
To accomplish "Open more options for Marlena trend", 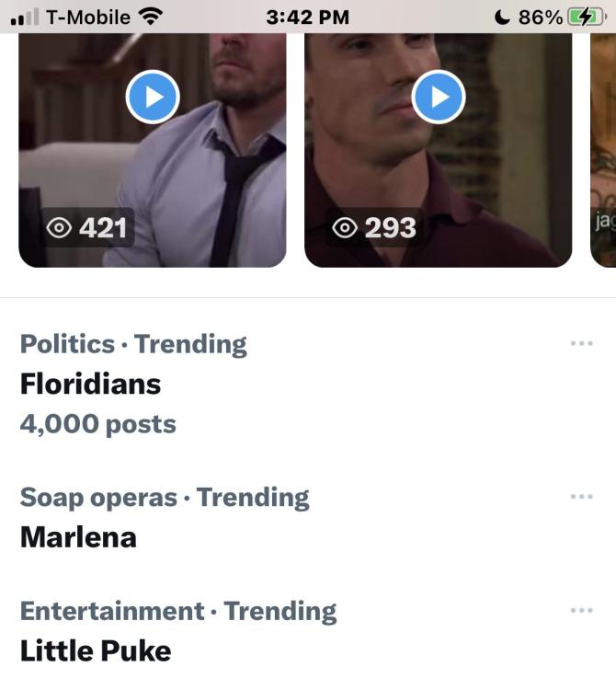I will [581, 497].
